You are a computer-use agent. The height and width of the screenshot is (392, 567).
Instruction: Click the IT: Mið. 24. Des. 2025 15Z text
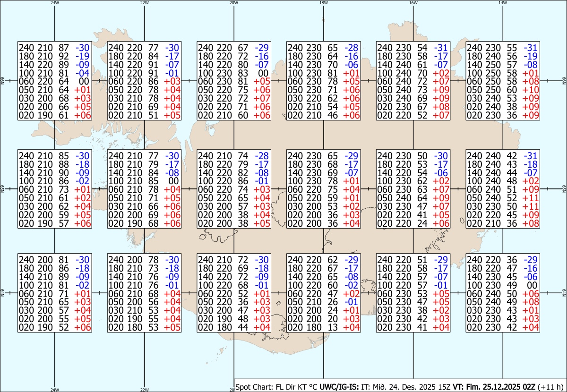406,387
